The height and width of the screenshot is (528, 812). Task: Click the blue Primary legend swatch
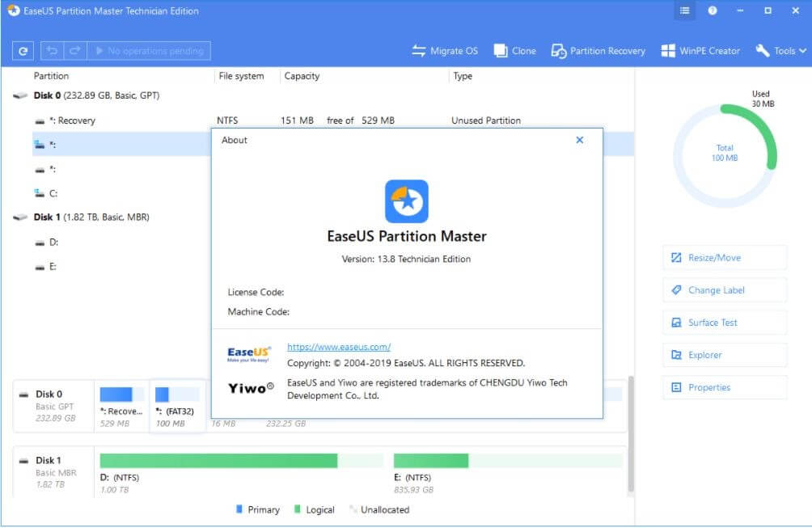[x=240, y=509]
